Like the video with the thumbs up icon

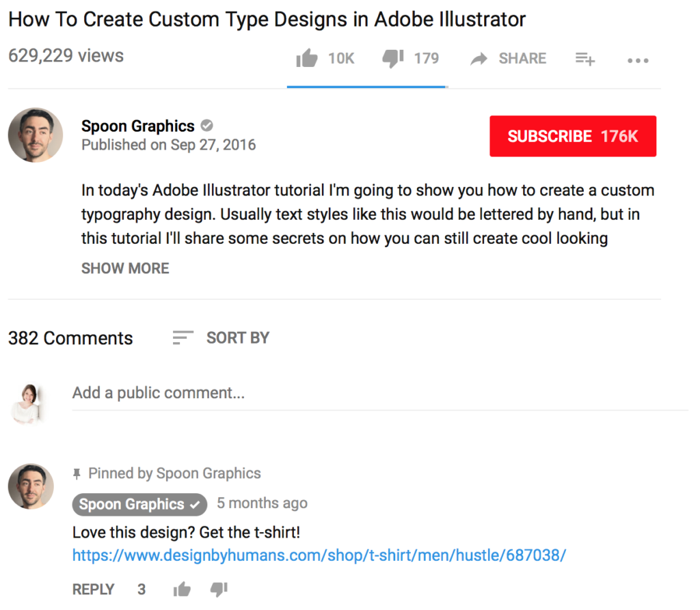click(307, 58)
